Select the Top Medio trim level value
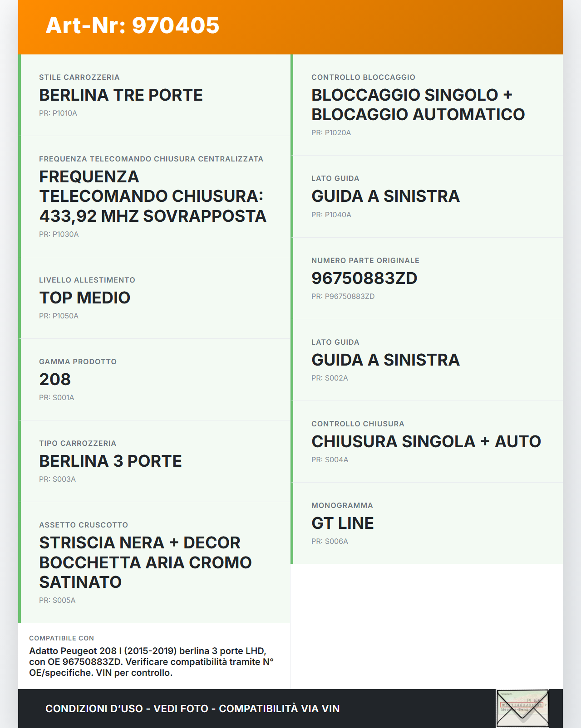581x728 pixels. (85, 298)
